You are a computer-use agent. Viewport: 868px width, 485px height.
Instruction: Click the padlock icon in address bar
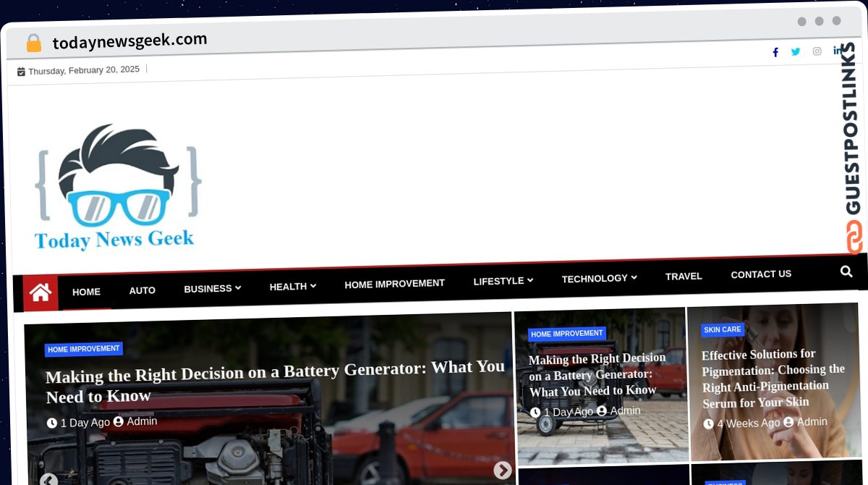click(x=33, y=43)
